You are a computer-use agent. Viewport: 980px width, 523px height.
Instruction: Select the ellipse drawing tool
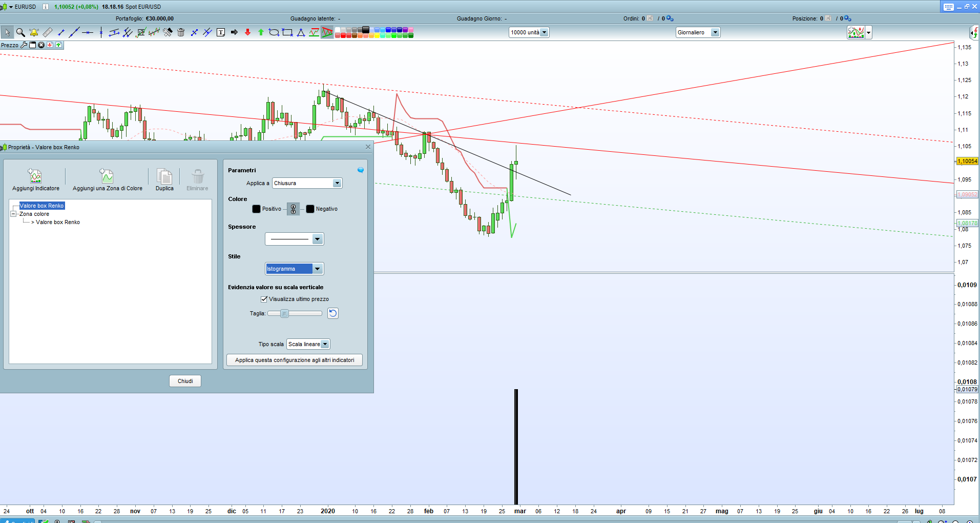tap(274, 32)
